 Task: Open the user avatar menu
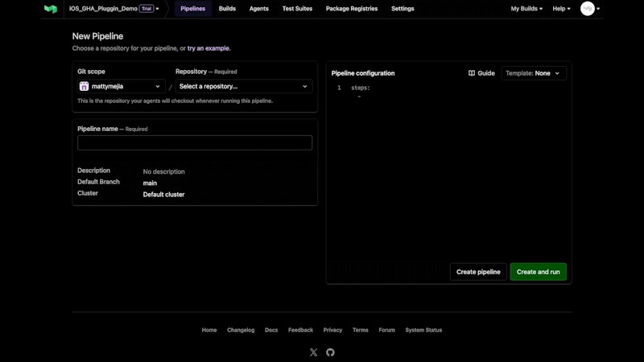(x=590, y=9)
